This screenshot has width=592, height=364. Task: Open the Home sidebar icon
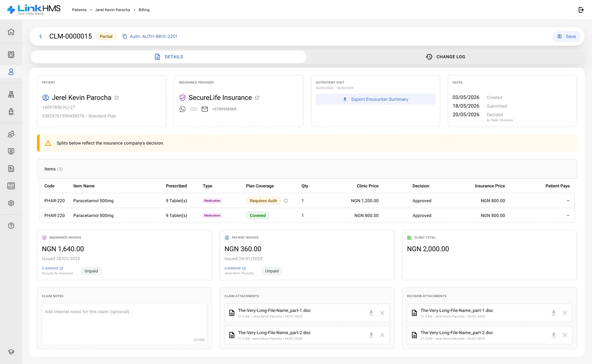(x=11, y=32)
